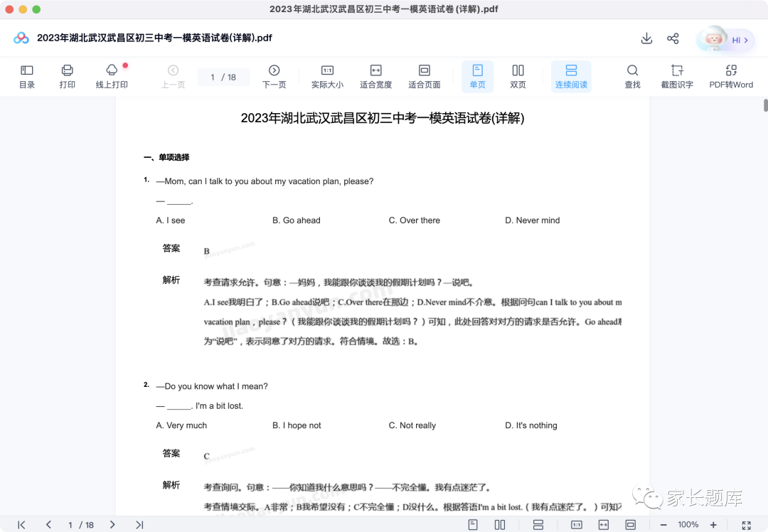Image resolution: width=768 pixels, height=532 pixels.
Task: Click option 'C. Not really'
Action: (x=412, y=425)
